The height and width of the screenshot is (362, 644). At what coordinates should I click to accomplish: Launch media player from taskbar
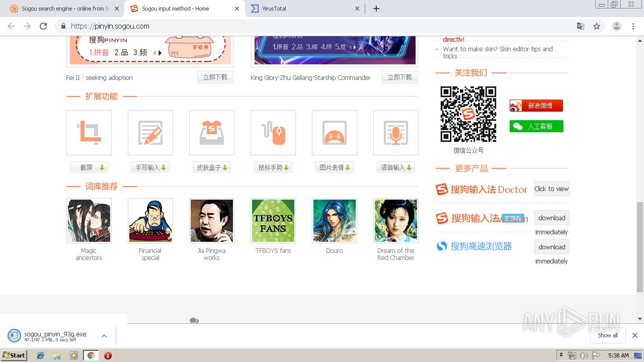[x=74, y=355]
